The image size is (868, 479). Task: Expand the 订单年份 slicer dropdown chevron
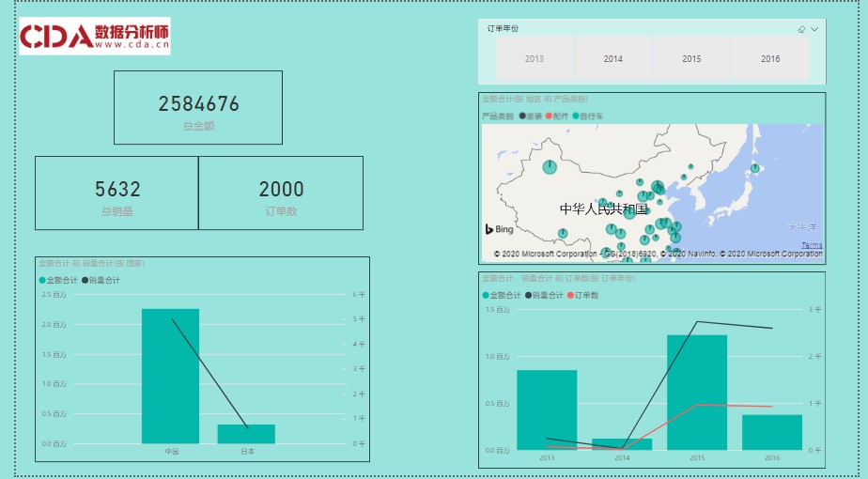pos(814,29)
